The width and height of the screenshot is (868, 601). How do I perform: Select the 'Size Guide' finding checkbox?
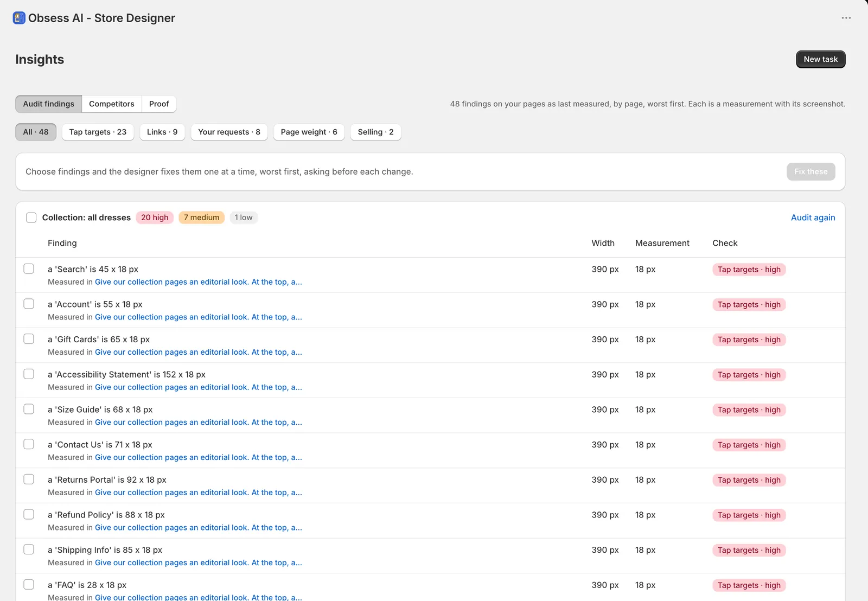pos(29,409)
